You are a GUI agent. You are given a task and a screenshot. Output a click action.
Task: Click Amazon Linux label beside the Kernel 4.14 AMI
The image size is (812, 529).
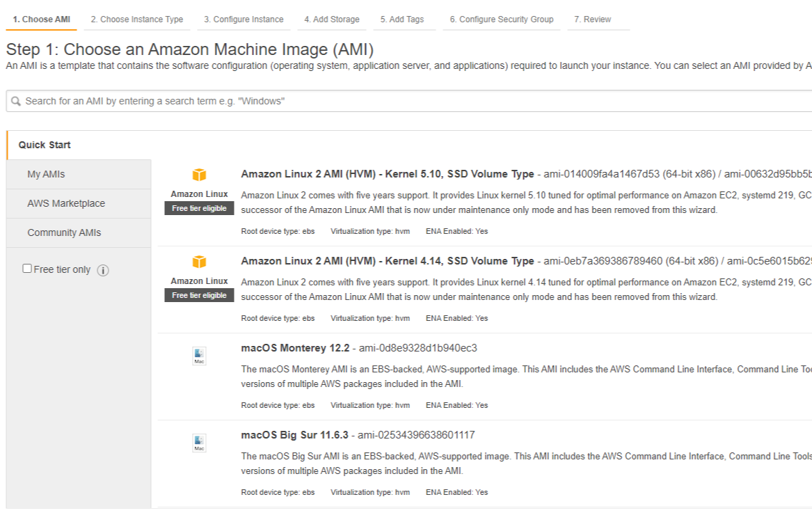[200, 281]
